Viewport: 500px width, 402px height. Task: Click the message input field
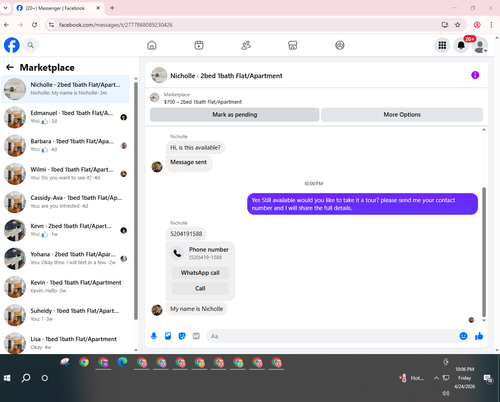point(332,336)
